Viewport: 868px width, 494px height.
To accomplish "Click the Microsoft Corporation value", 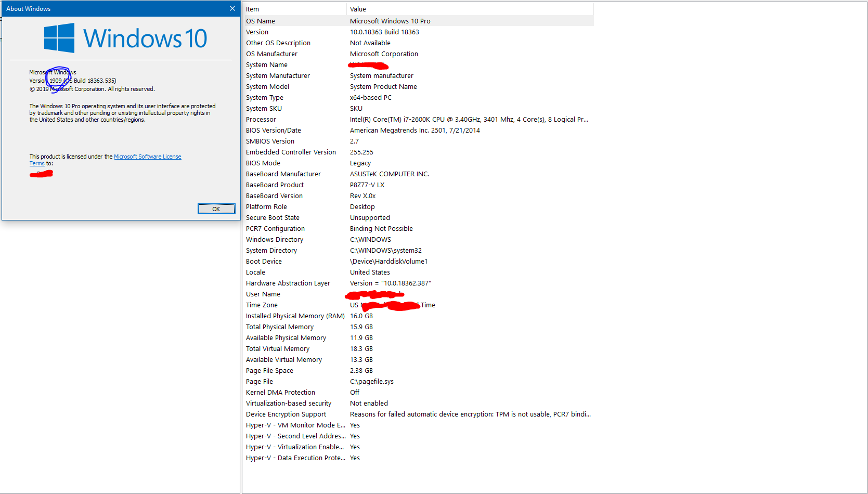I will 384,54.
